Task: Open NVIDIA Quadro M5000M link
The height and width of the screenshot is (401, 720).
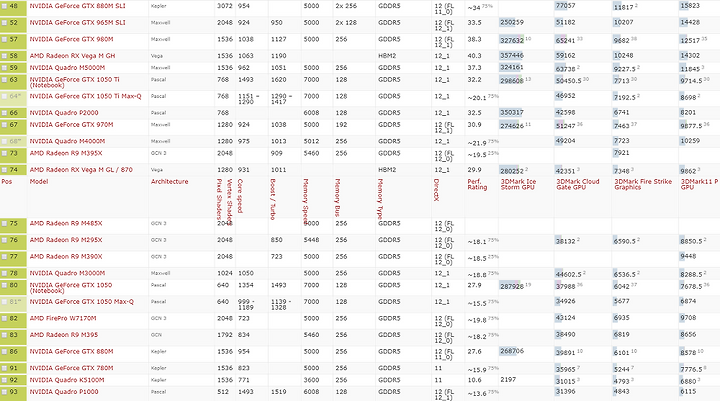Action: [x=67, y=68]
